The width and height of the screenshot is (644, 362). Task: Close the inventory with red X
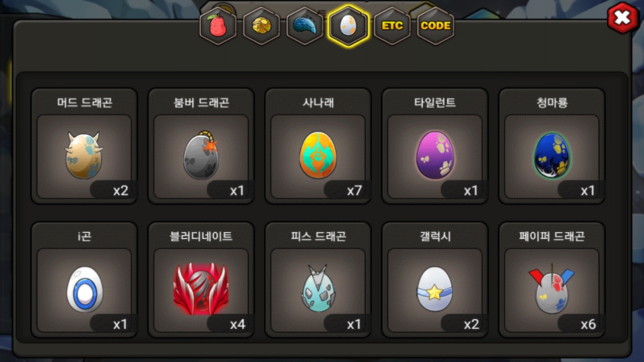pos(623,18)
